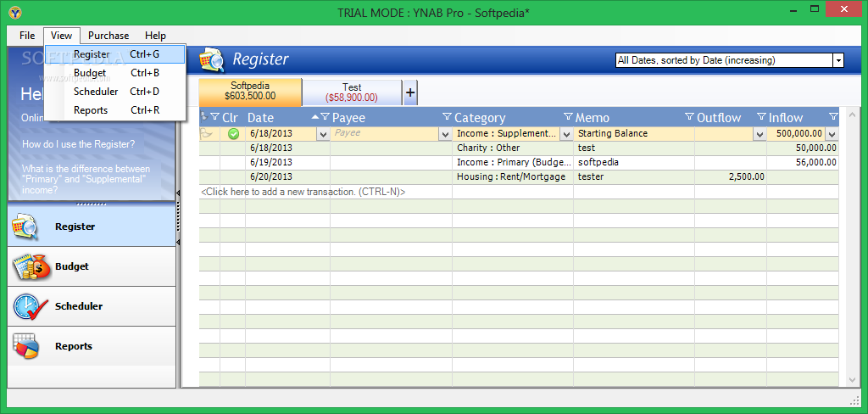The width and height of the screenshot is (868, 414).
Task: Select the tester memo cell
Action: tap(634, 176)
